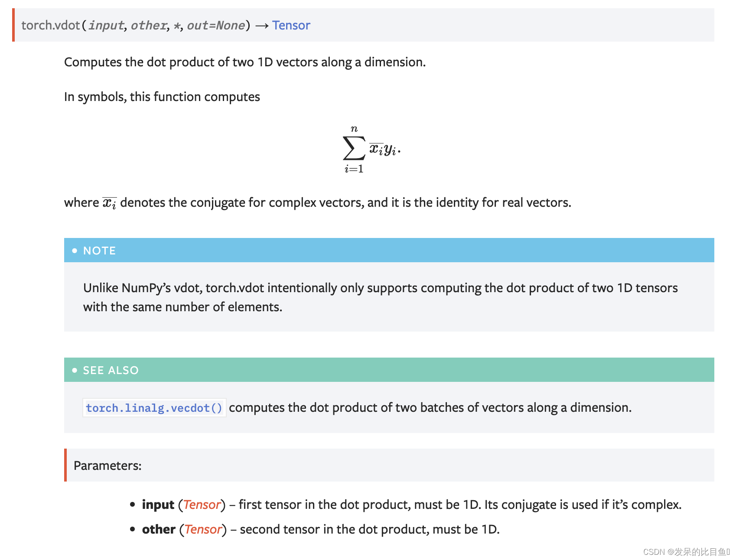Click the SEE ALSO heading text

click(x=111, y=370)
